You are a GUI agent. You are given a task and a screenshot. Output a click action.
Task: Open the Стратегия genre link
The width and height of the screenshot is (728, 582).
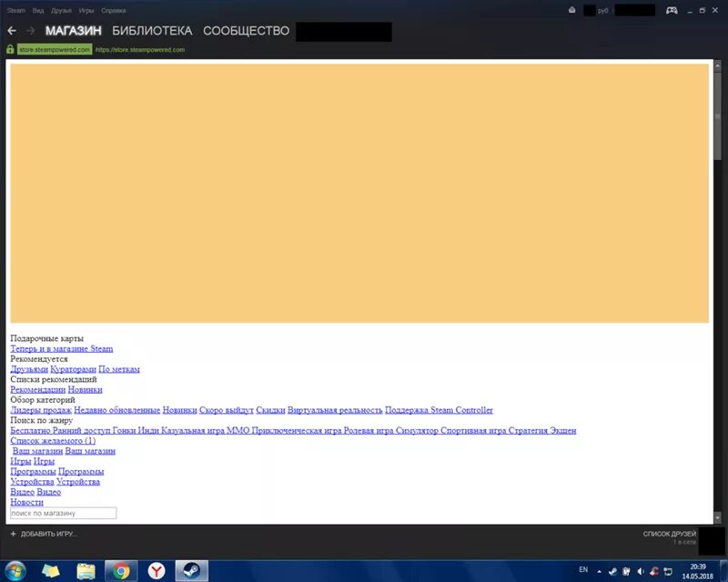click(528, 430)
